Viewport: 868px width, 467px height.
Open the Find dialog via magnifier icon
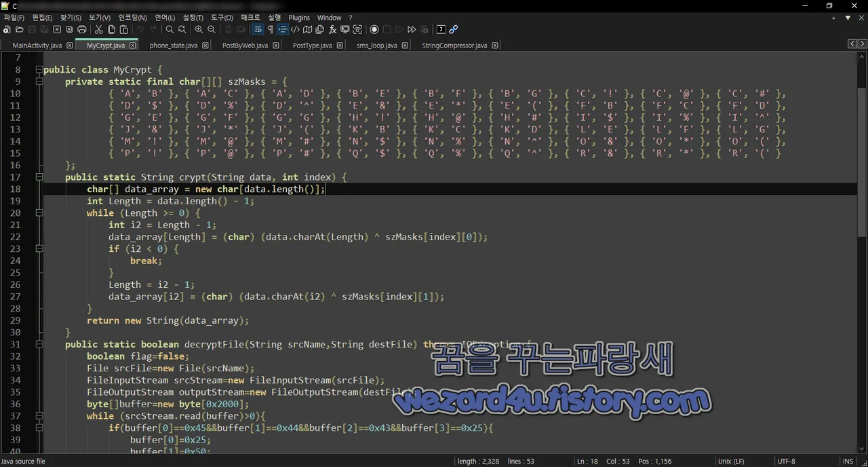[x=170, y=29]
